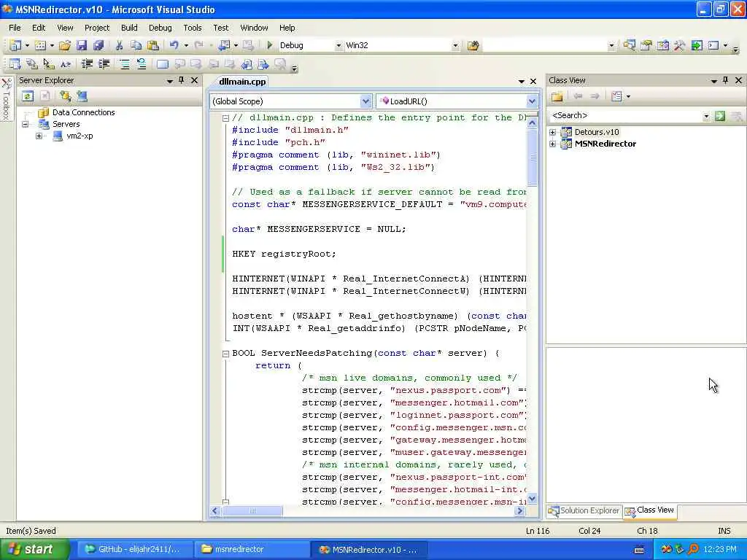
Task: Open the Debug configuration dropdown
Action: point(338,46)
